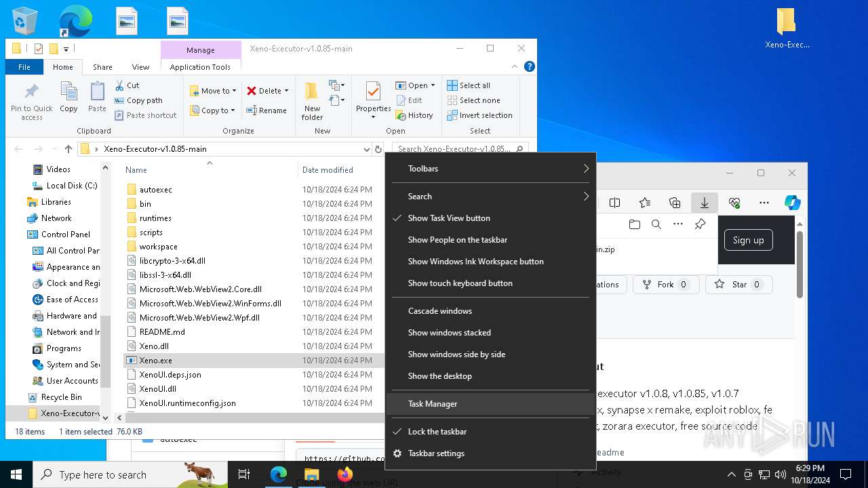Click Invert selection in ribbon
Screen dimensions: 868x488
pos(479,115)
